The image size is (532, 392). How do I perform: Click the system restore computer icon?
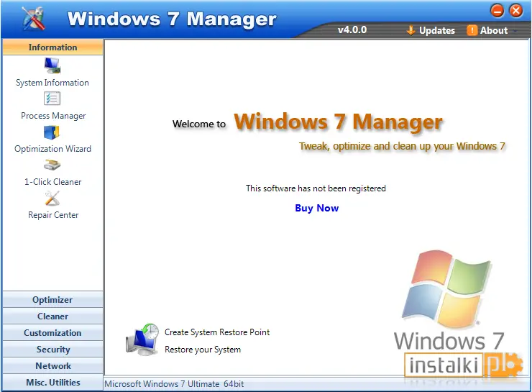pyautogui.click(x=142, y=339)
